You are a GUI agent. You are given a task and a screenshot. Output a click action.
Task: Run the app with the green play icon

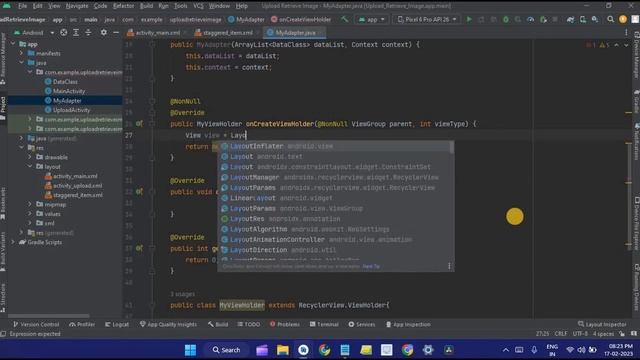(469, 19)
